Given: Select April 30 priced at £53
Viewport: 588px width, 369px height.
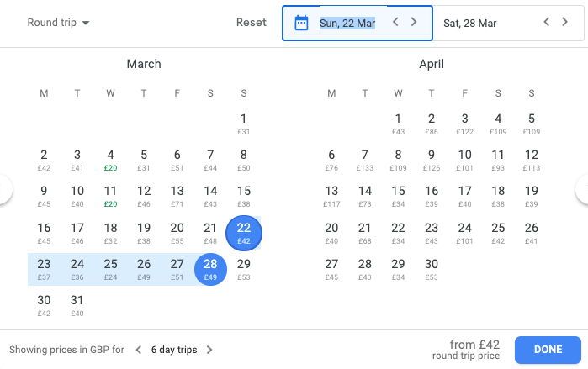Looking at the screenshot, I should [432, 268].
